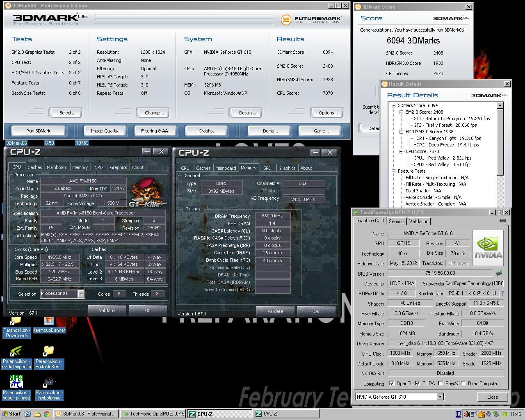Collapse HDR/SM3.0 Score 1938 node
The width and height of the screenshot is (525, 420).
(402, 132)
